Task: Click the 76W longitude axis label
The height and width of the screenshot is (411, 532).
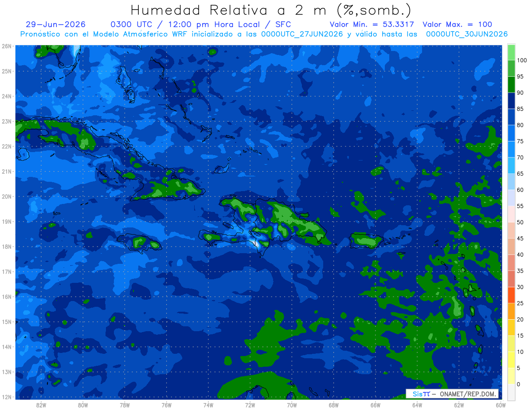Action: [x=166, y=405]
